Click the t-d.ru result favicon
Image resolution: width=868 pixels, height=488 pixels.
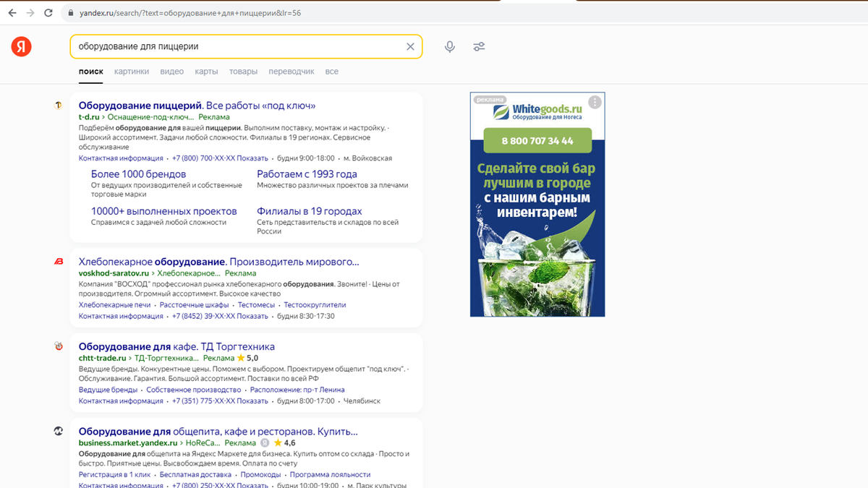pyautogui.click(x=59, y=106)
